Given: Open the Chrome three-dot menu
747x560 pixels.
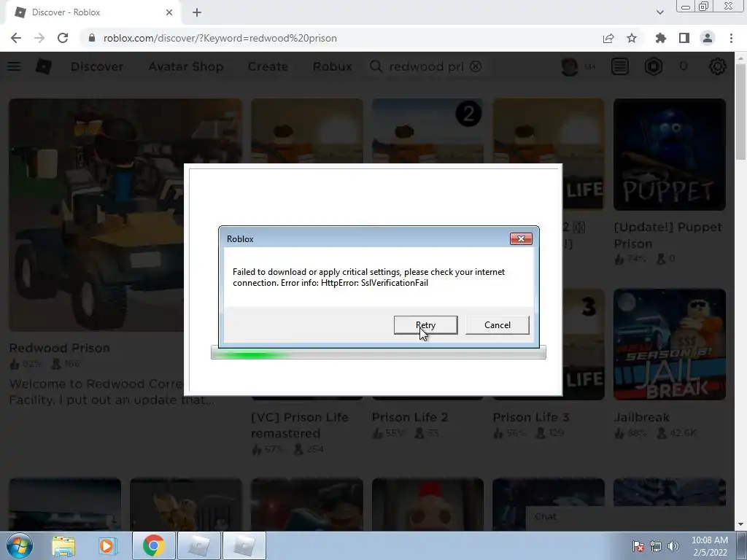Looking at the screenshot, I should point(731,38).
